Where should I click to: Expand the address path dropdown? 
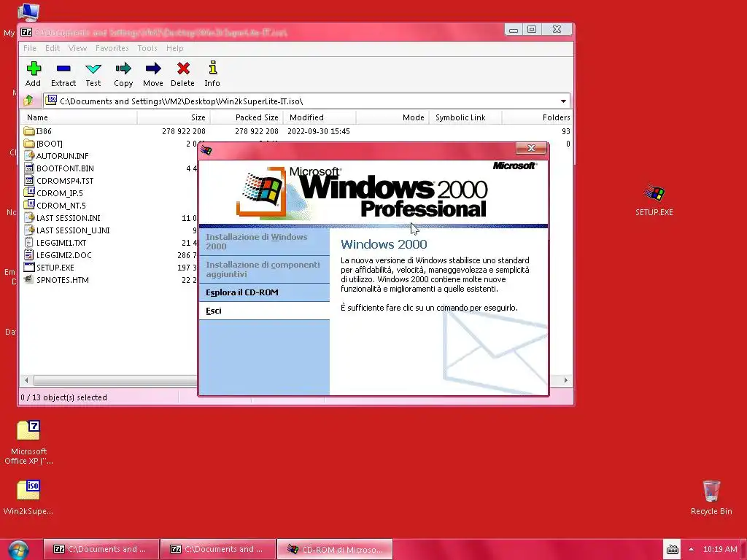tap(564, 101)
